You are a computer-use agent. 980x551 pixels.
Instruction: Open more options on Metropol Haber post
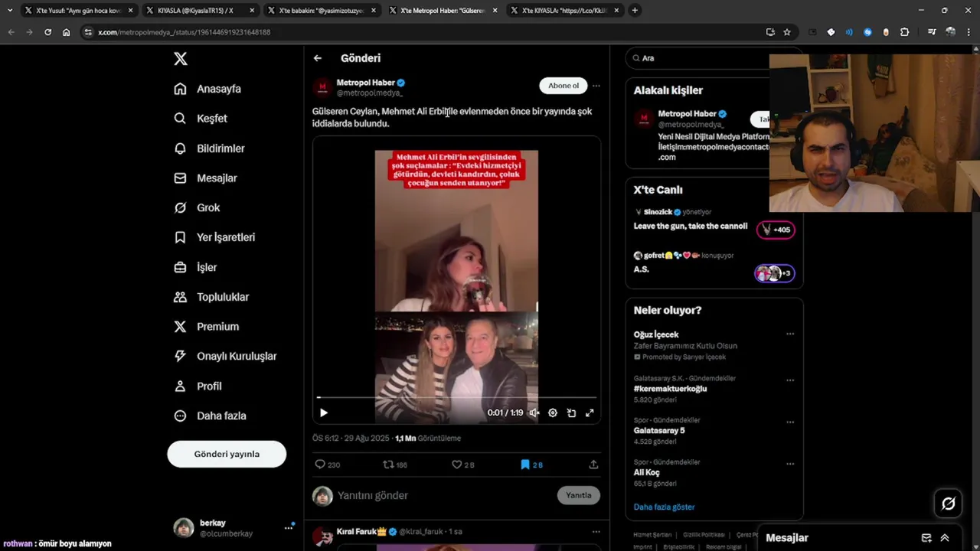click(x=596, y=86)
